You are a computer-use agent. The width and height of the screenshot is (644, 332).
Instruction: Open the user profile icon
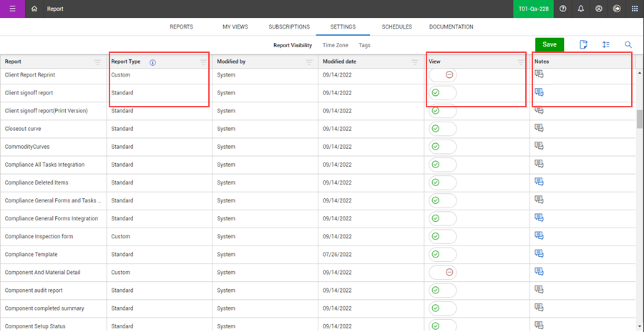coord(599,9)
